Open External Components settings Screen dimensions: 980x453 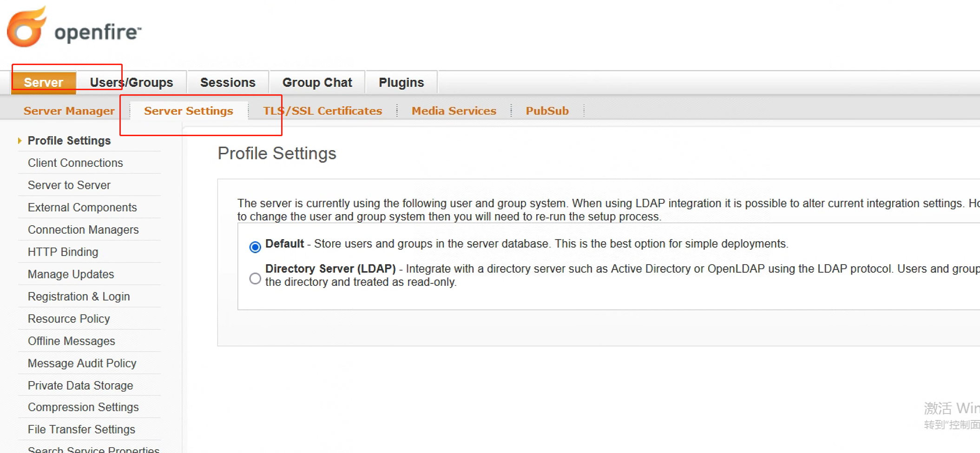82,207
